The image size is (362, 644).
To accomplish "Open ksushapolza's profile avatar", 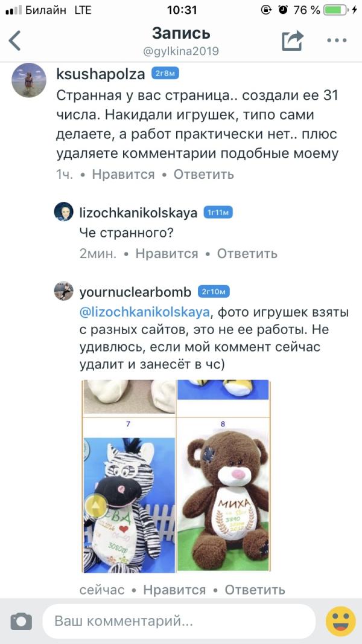I will pos(29,80).
